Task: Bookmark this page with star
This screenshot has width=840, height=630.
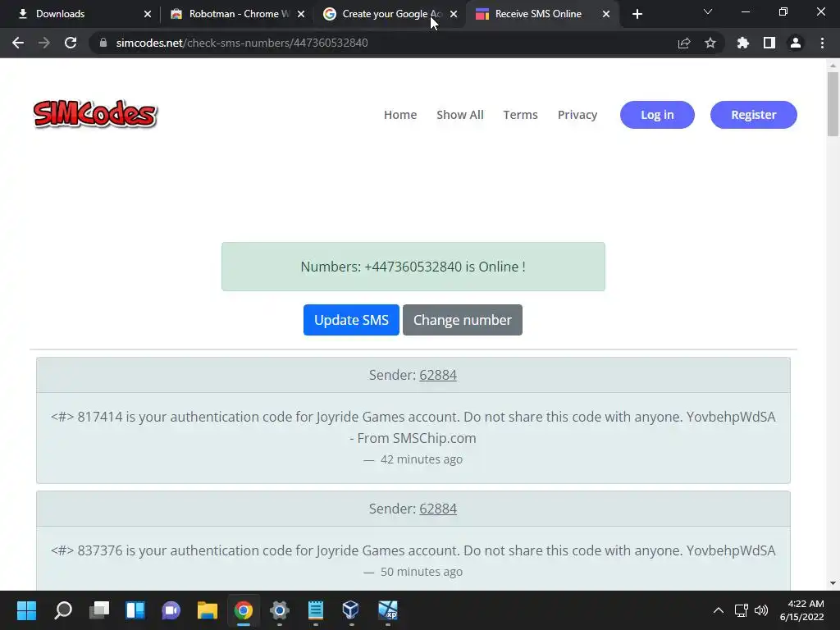Action: click(710, 43)
